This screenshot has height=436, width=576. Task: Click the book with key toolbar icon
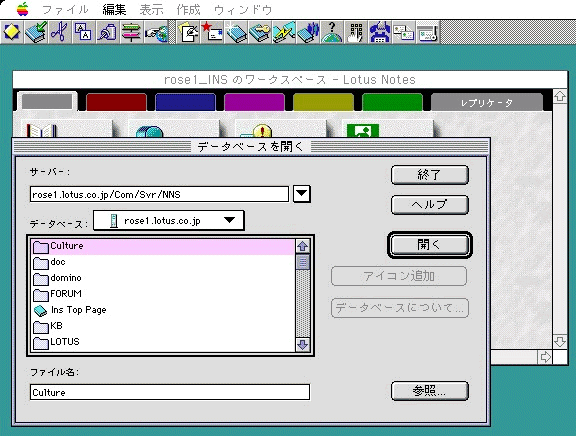click(x=260, y=32)
